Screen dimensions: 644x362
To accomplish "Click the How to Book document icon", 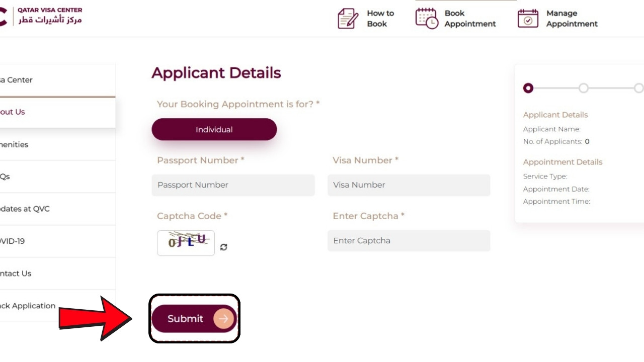I will point(347,19).
